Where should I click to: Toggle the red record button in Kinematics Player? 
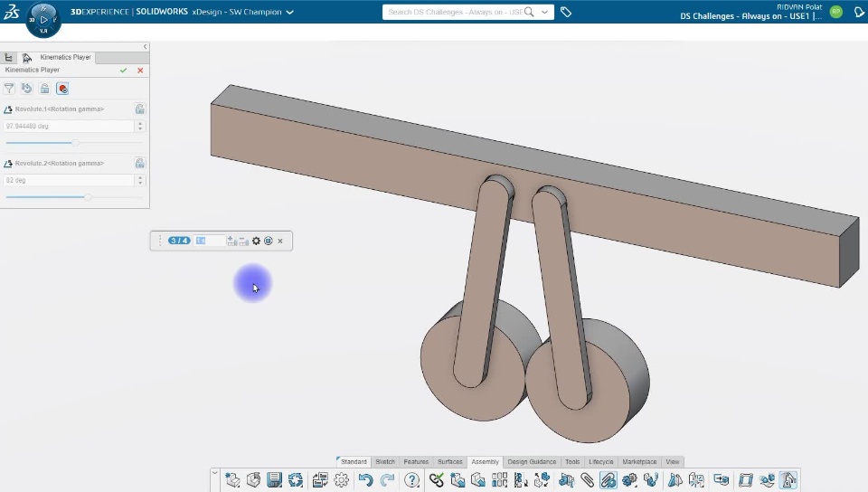[62, 89]
